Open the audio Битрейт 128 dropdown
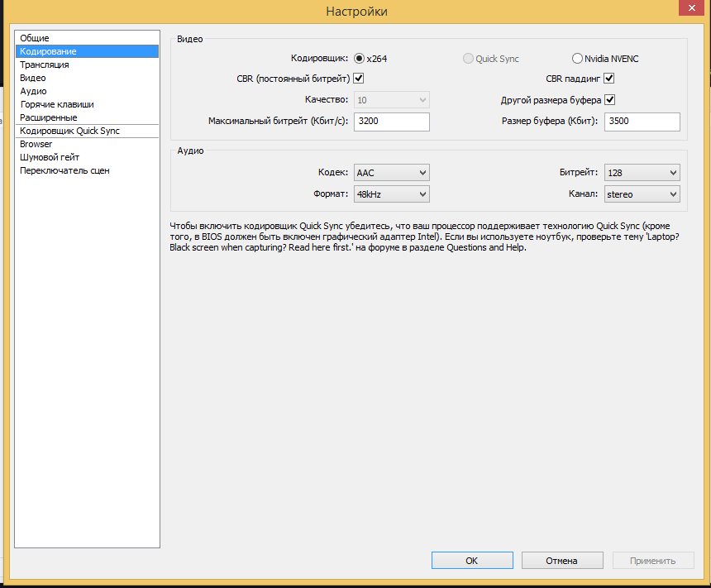Image resolution: width=711 pixels, height=588 pixels. click(642, 173)
